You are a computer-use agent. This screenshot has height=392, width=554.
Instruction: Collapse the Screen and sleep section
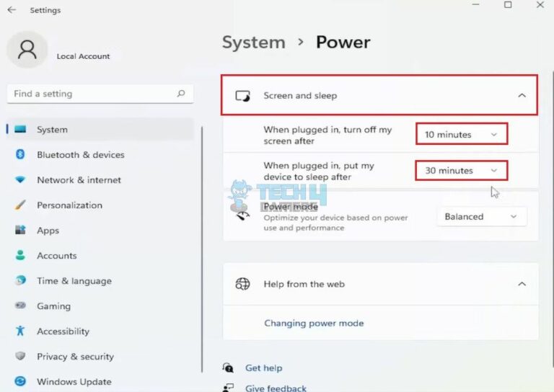[522, 95]
